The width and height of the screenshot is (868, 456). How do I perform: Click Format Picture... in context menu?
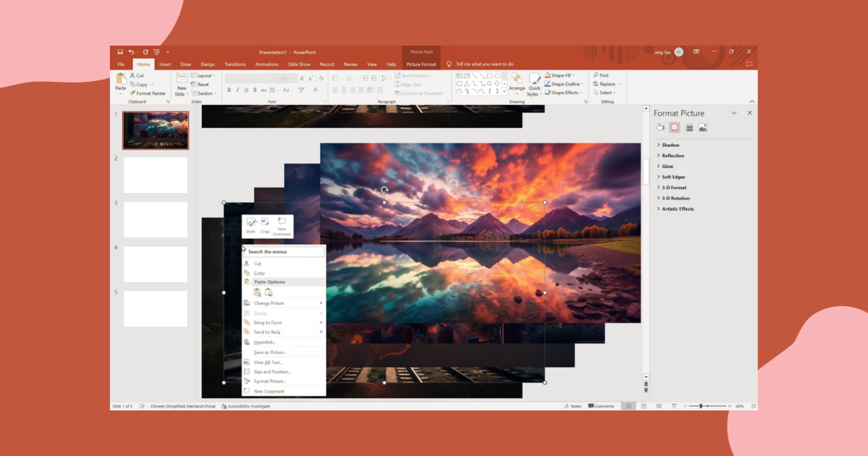[x=284, y=381]
